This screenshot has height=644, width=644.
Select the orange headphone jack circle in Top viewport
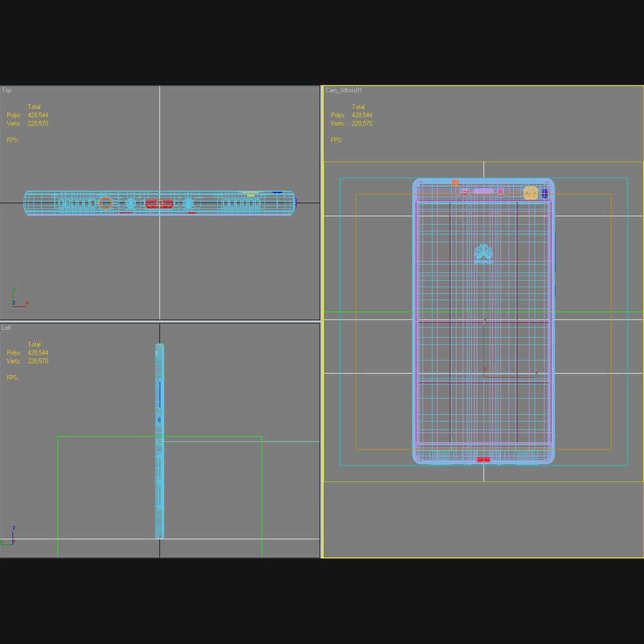click(106, 203)
